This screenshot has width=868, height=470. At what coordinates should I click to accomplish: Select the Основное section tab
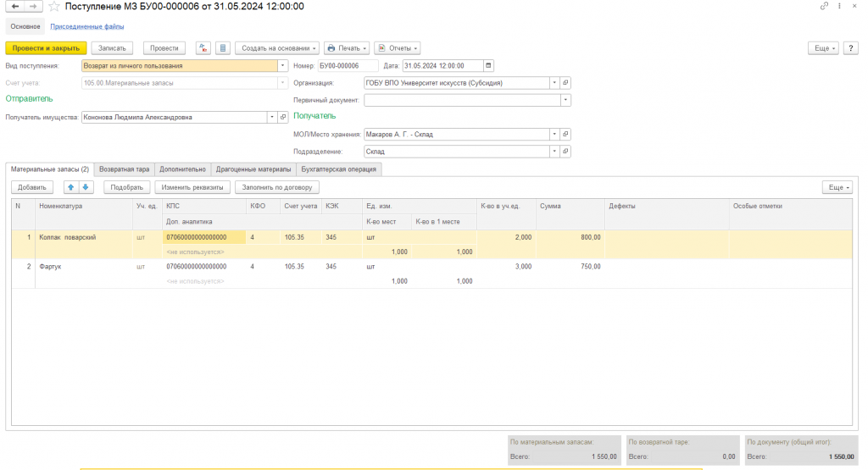(x=25, y=26)
